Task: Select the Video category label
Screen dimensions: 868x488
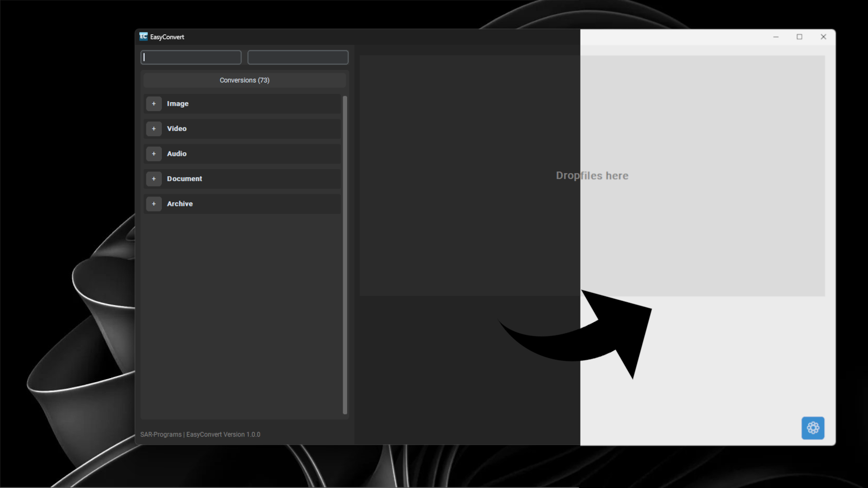Action: click(x=177, y=129)
